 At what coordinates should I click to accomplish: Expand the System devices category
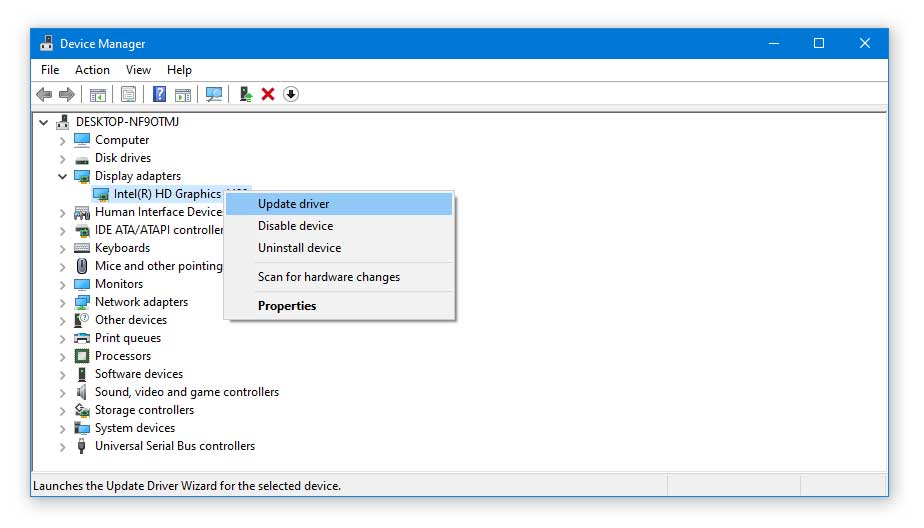62,428
